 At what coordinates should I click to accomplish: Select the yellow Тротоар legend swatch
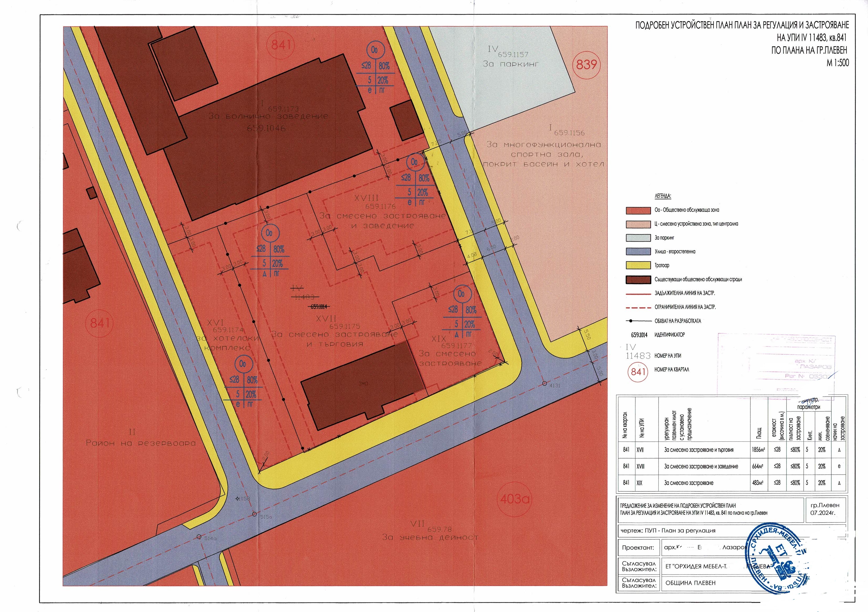click(x=638, y=266)
